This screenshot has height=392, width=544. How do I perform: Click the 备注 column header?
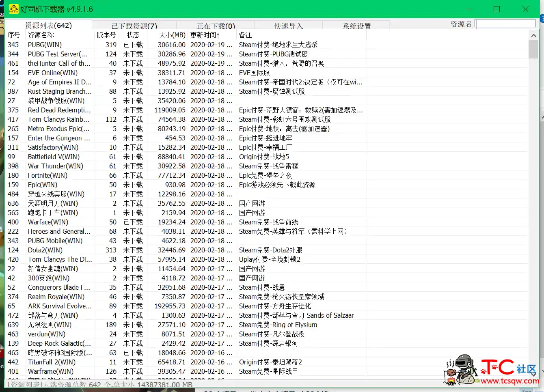(301, 35)
